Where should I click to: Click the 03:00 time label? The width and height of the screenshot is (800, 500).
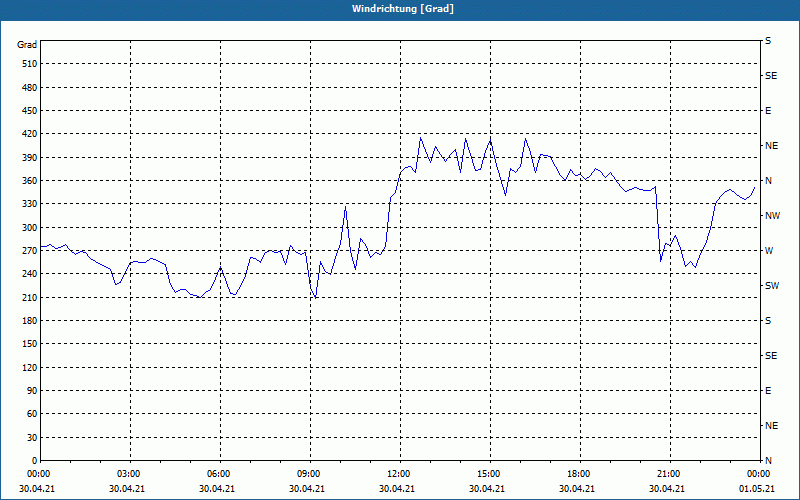(129, 474)
